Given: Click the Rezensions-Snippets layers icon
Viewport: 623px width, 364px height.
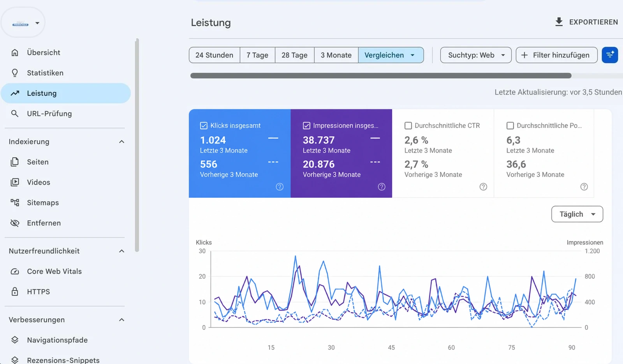Looking at the screenshot, I should click(15, 360).
